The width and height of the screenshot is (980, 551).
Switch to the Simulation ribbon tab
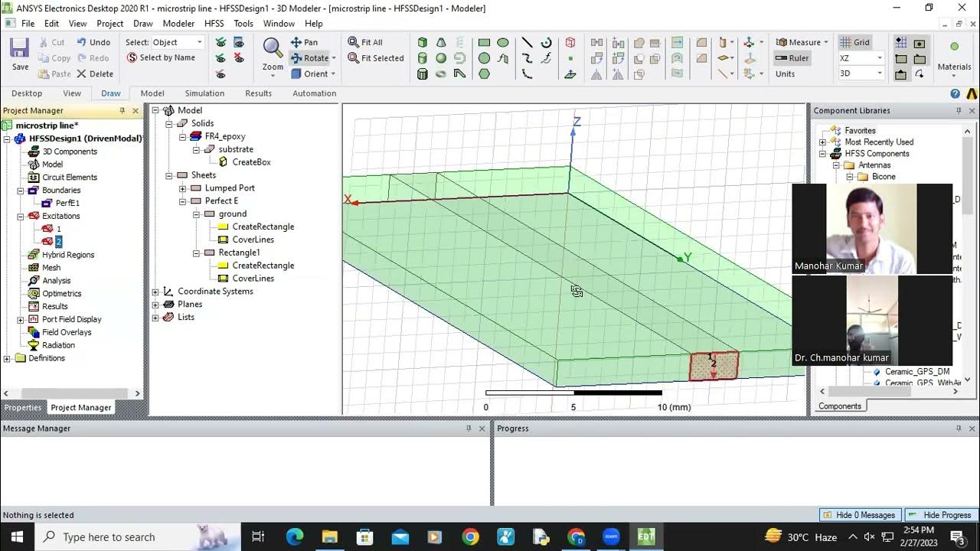click(x=204, y=93)
